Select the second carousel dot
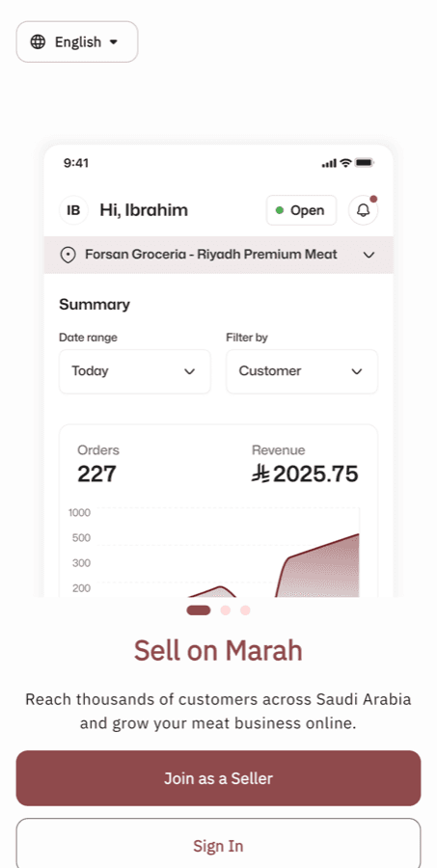This screenshot has height=868, width=437. click(226, 610)
